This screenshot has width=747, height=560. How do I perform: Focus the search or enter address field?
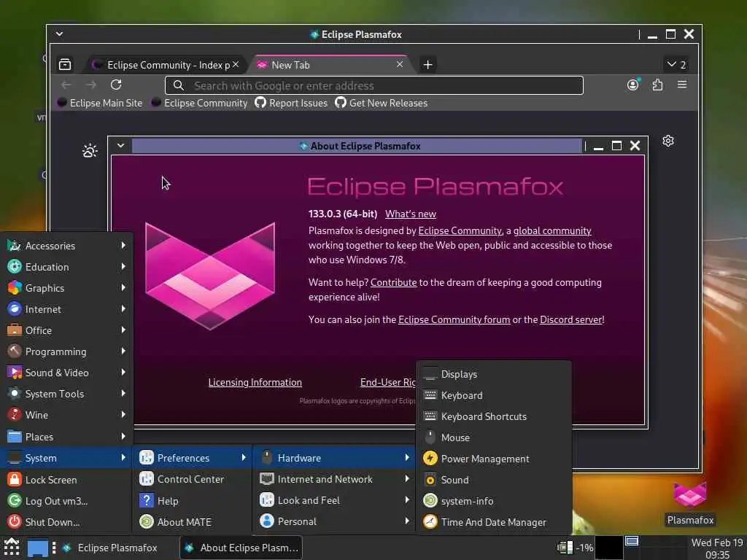click(x=374, y=86)
